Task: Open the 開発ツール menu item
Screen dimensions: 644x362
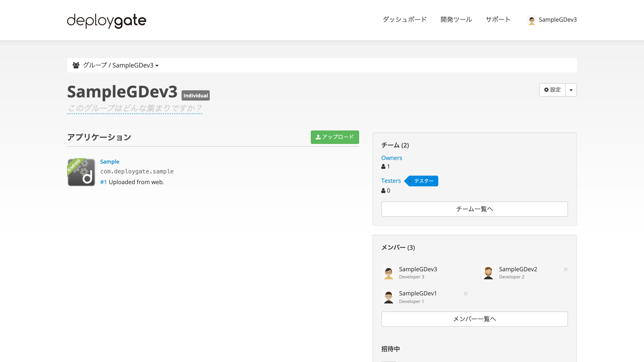Action: 456,19
